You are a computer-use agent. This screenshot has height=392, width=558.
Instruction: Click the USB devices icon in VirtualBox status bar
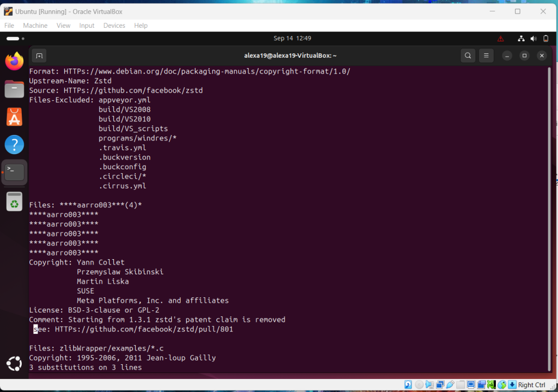point(451,385)
